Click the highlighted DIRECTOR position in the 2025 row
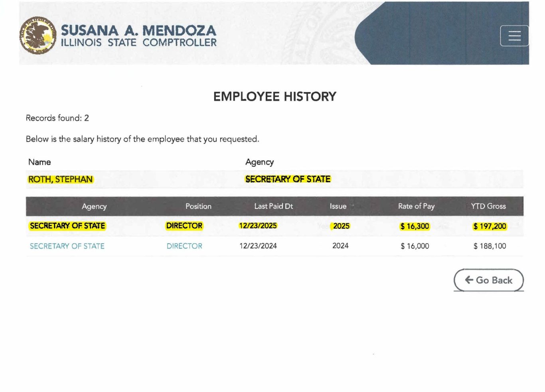Screen dimensions: 545x392 (x=184, y=226)
